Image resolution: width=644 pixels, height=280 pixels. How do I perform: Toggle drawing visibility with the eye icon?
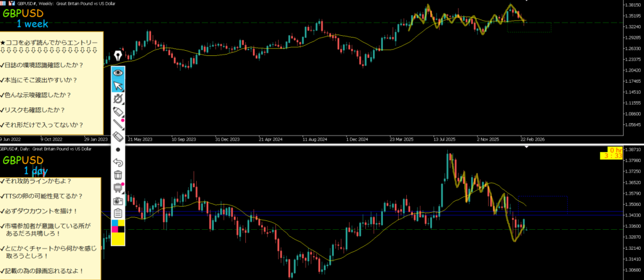pos(118,72)
